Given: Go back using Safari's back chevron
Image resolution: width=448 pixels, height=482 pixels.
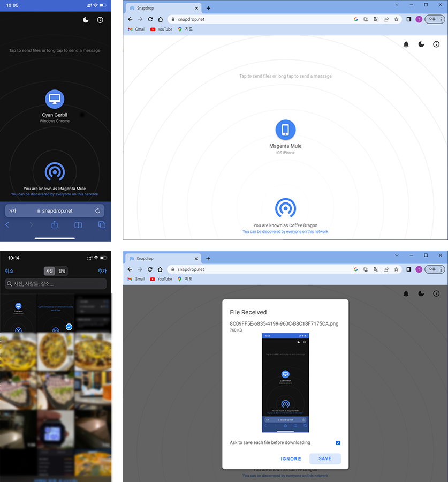Looking at the screenshot, I should (x=7, y=225).
